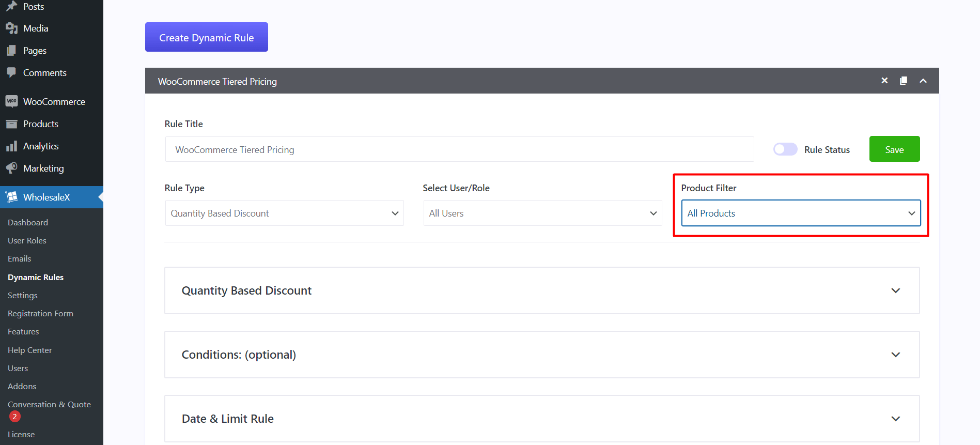Open the WholesaleX Settings link
This screenshot has width=980, height=445.
(x=23, y=295)
